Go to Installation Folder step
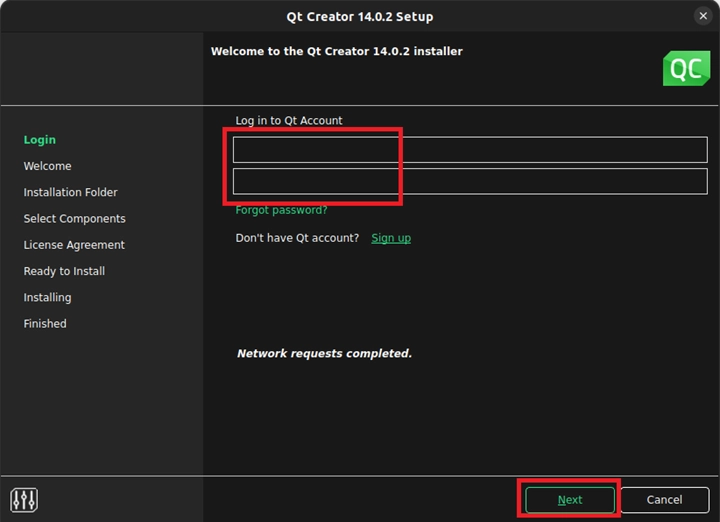The width and height of the screenshot is (720, 522). pyautogui.click(x=71, y=192)
